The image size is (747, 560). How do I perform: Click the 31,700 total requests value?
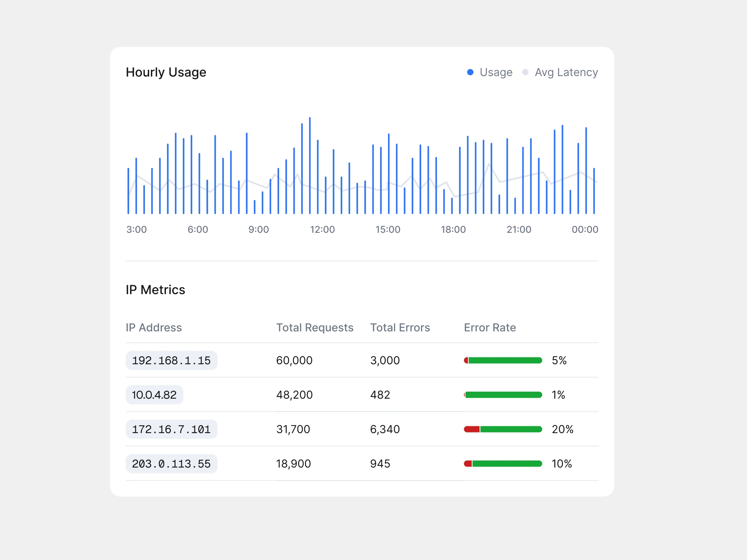click(293, 429)
